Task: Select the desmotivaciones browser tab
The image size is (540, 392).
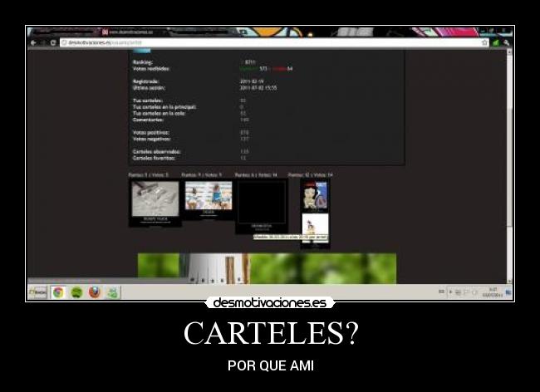Action: (x=133, y=32)
